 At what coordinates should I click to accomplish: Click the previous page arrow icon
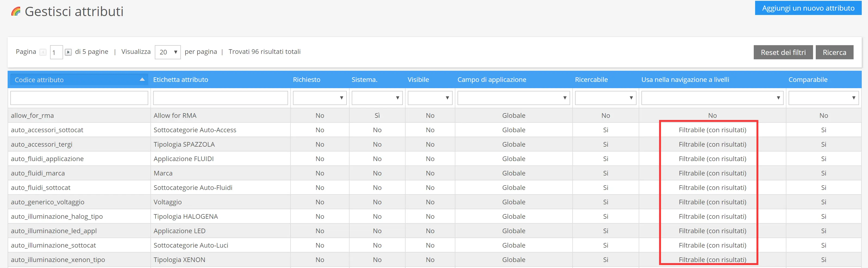click(43, 52)
